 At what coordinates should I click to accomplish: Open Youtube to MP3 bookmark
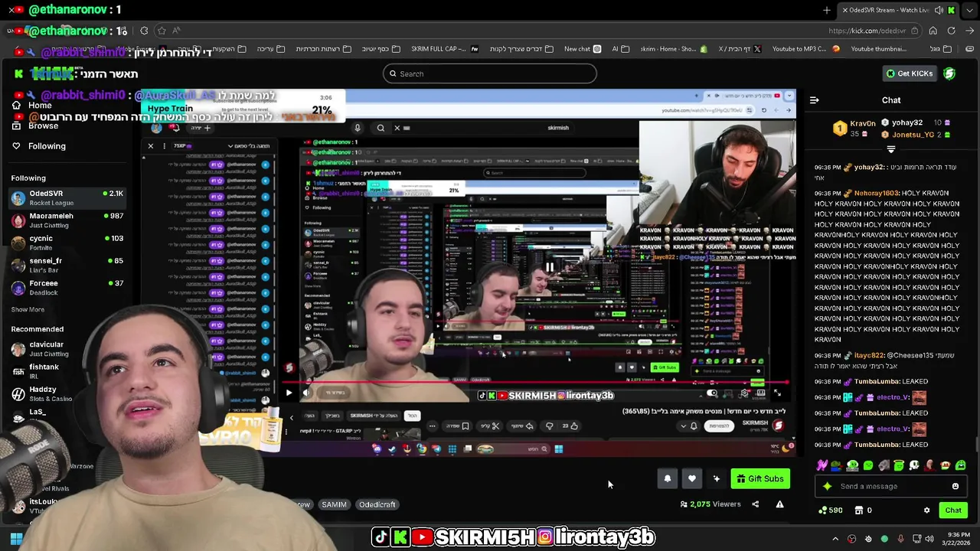tap(805, 49)
